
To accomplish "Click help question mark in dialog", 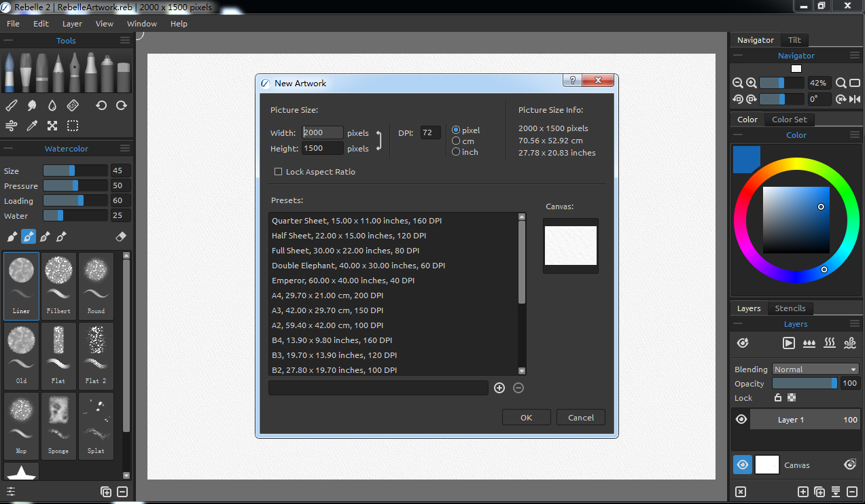I will tap(572, 80).
